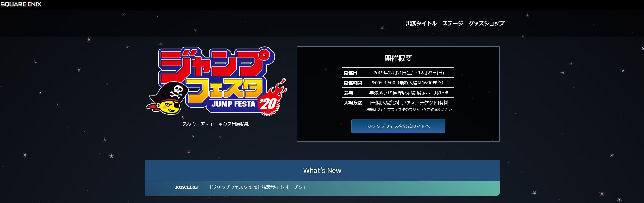Click the Jump Festa '20 logo
Image resolution: width=644 pixels, height=203 pixels.
point(216,81)
